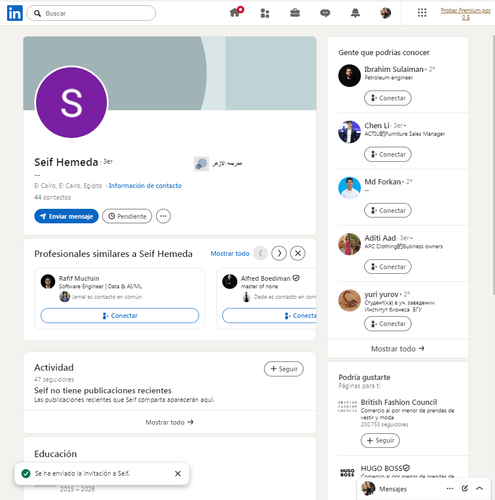Open HUGO BOSS page name
This screenshot has height=500, width=495.
coord(381,469)
